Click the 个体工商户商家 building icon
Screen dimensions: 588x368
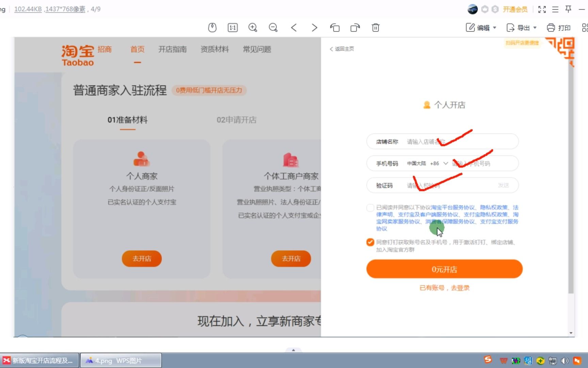(291, 160)
